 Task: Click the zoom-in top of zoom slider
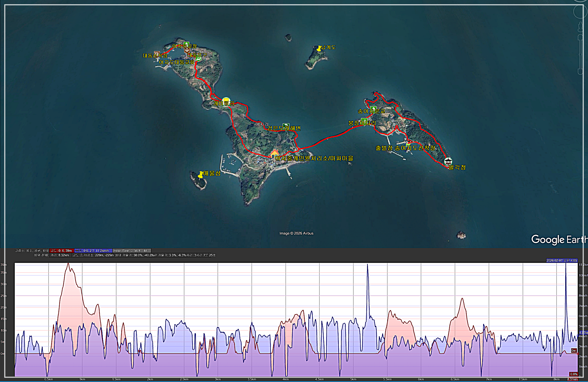[x=580, y=37]
